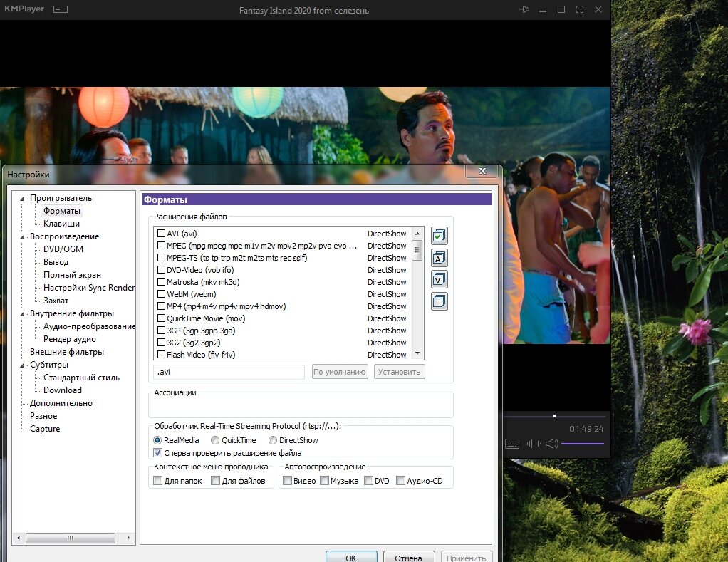Open the Разное settings page

43,416
